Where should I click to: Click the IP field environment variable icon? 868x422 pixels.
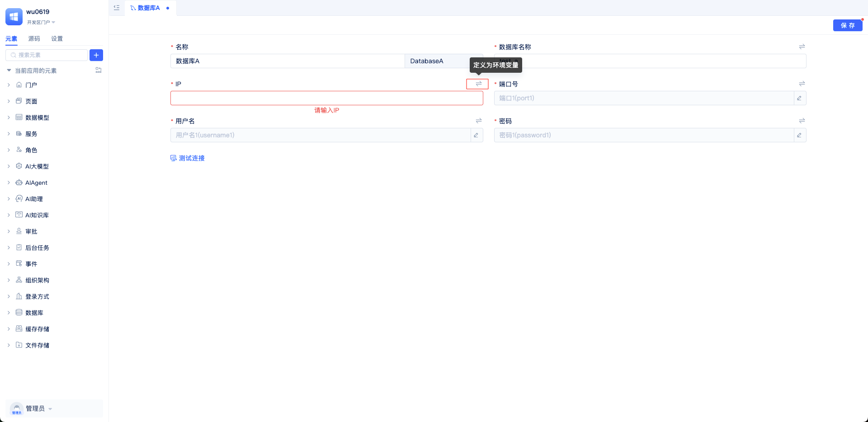[x=478, y=84]
